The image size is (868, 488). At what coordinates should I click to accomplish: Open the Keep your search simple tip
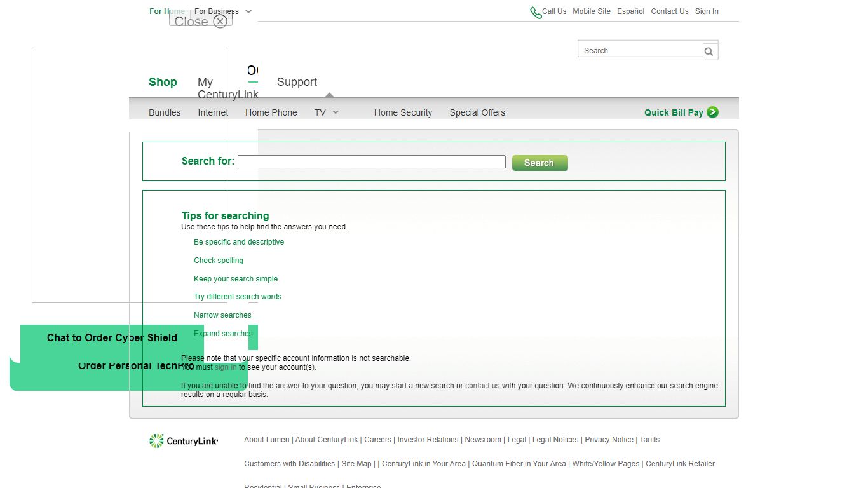236,279
